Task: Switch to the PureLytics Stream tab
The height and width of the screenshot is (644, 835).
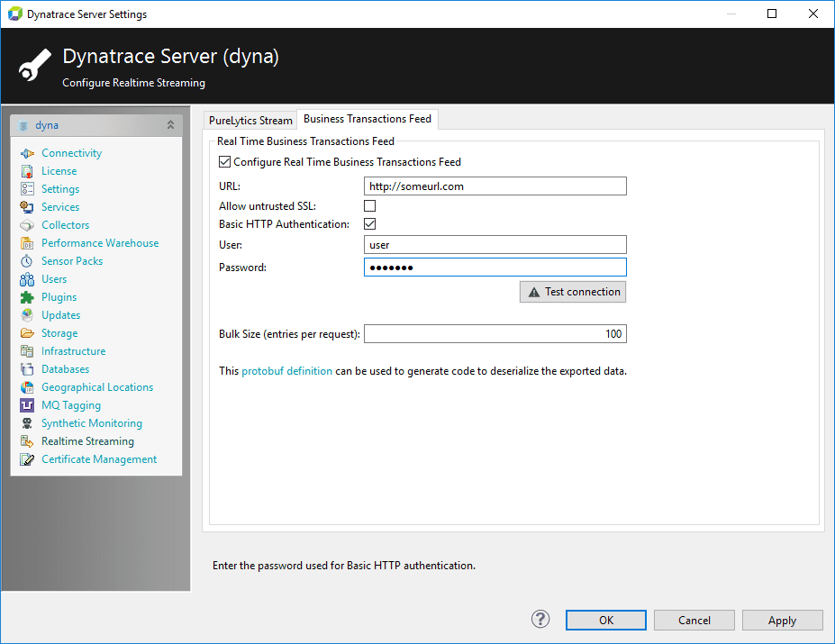Action: click(250, 121)
